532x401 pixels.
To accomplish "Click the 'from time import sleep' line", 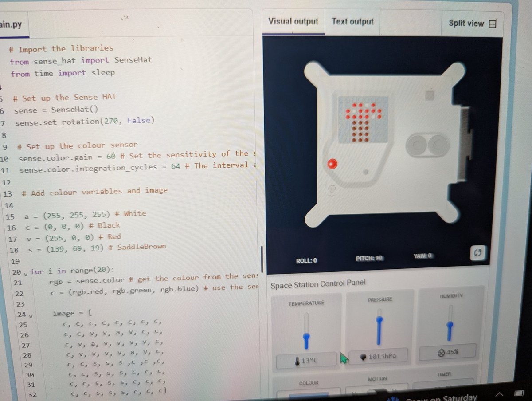I will point(63,73).
